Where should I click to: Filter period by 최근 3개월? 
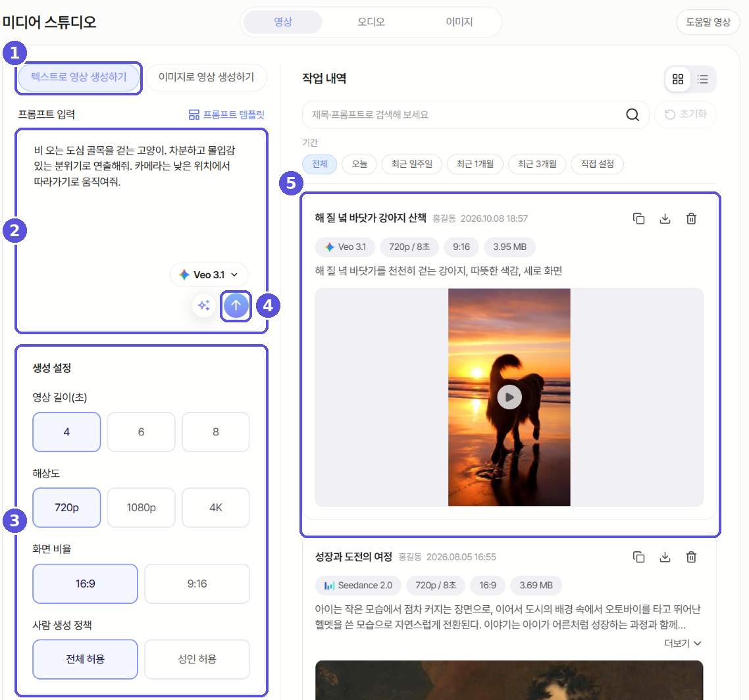[537, 164]
